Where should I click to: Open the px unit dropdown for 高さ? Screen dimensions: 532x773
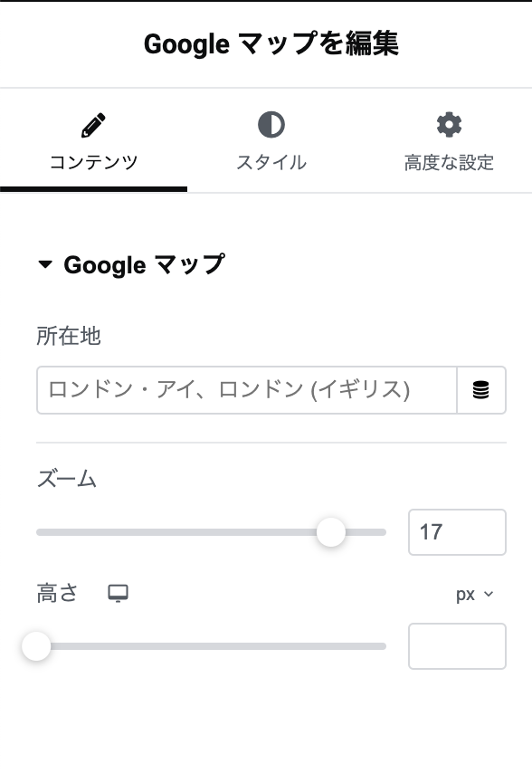[x=474, y=595]
